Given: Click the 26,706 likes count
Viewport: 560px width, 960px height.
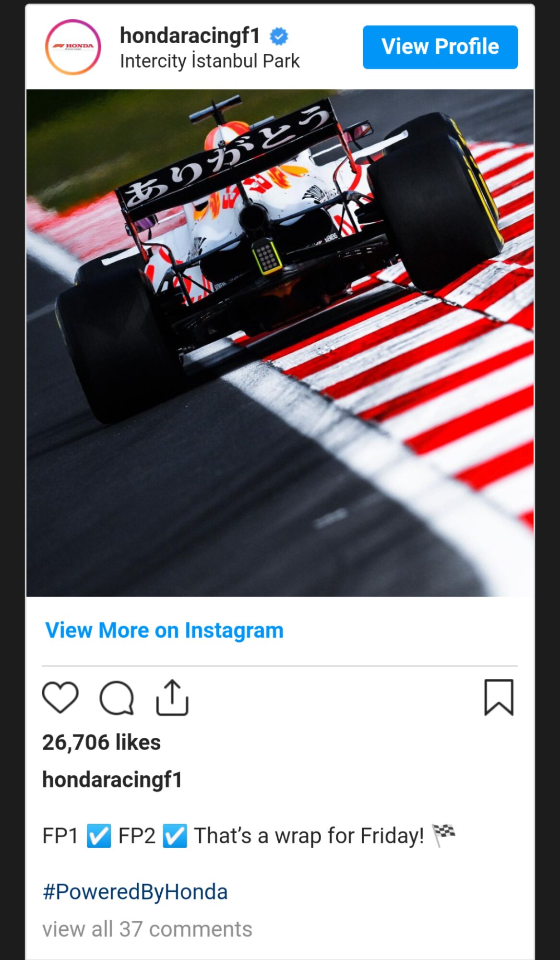Looking at the screenshot, I should tap(101, 743).
